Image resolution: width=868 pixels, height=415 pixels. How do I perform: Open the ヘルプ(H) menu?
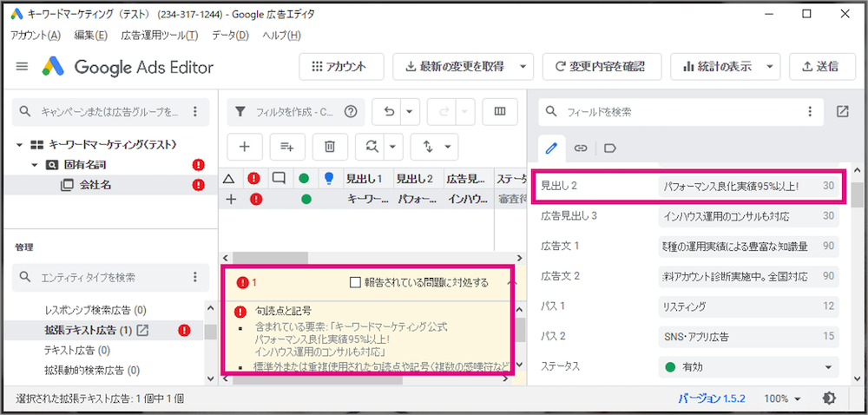282,36
